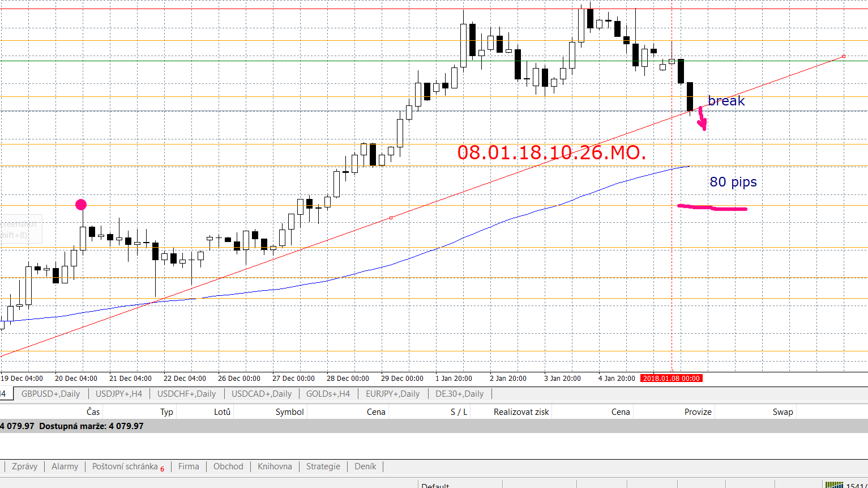Select the Firma terminal tab
This screenshot has height=488, width=868.
tap(189, 466)
